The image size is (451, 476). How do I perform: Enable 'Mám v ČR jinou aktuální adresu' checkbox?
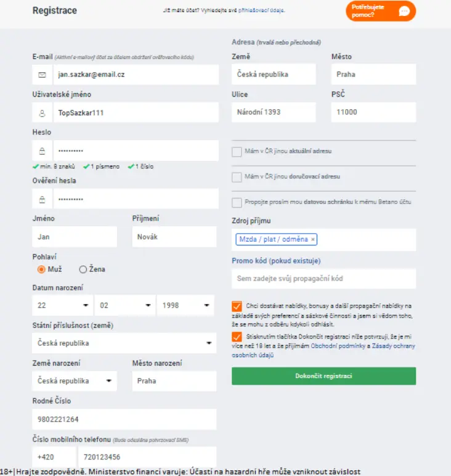[237, 152]
